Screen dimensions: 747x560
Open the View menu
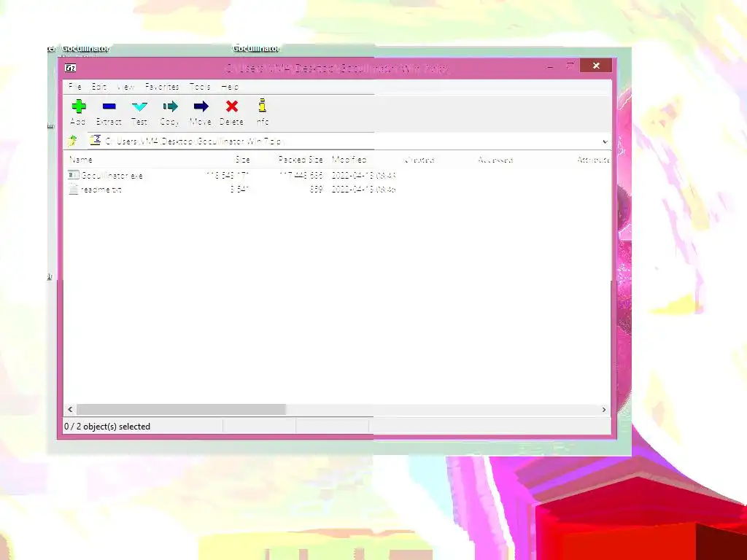125,87
